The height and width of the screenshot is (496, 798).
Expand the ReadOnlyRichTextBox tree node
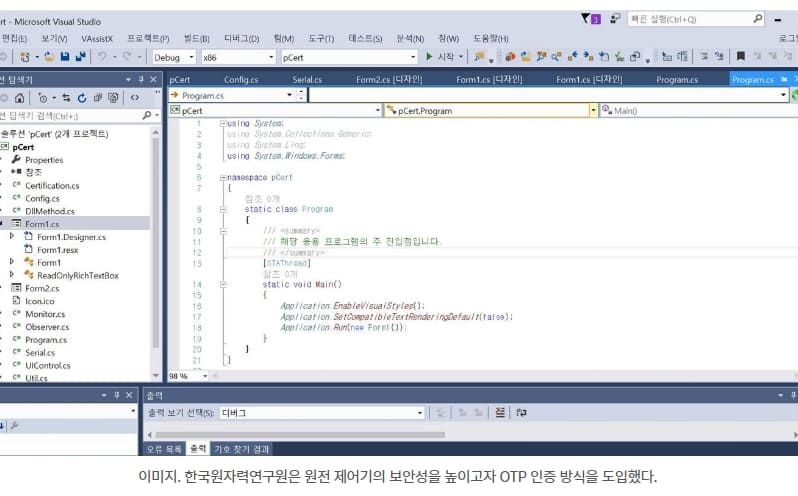pos(12,275)
